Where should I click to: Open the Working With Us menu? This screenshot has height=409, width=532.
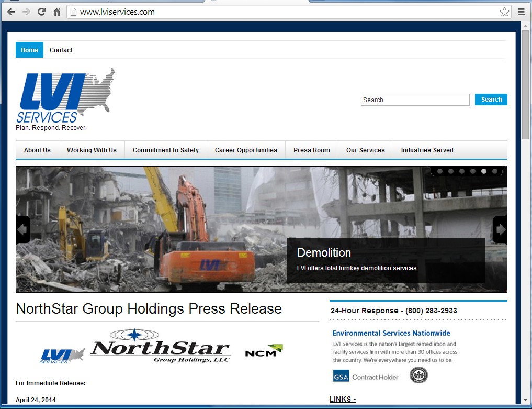click(x=92, y=150)
